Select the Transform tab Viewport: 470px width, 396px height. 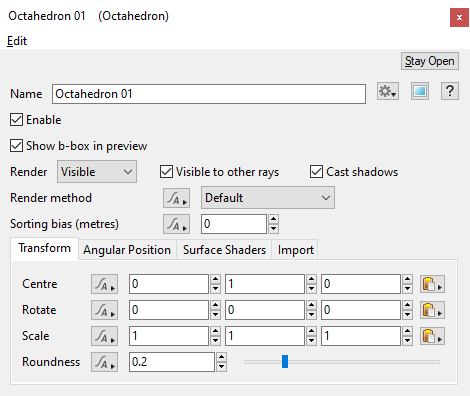pos(45,248)
